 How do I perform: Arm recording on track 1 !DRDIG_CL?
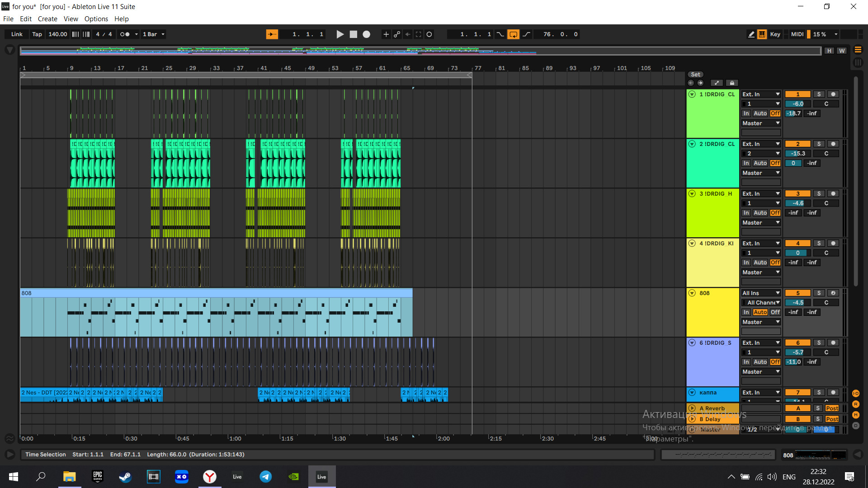coord(833,94)
